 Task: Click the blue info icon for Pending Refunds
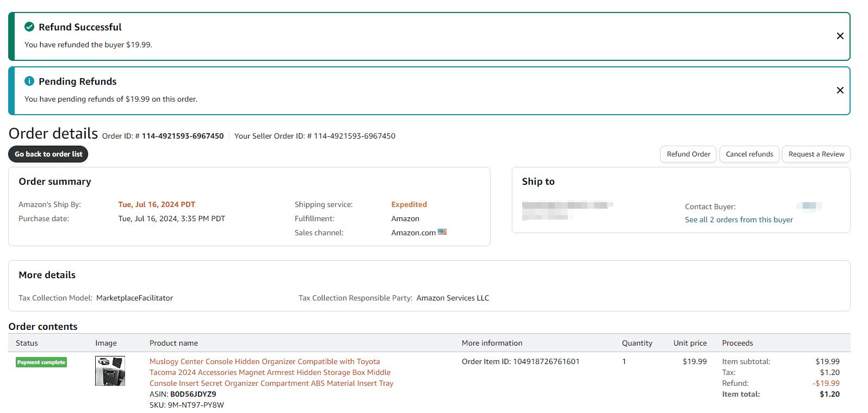[29, 82]
